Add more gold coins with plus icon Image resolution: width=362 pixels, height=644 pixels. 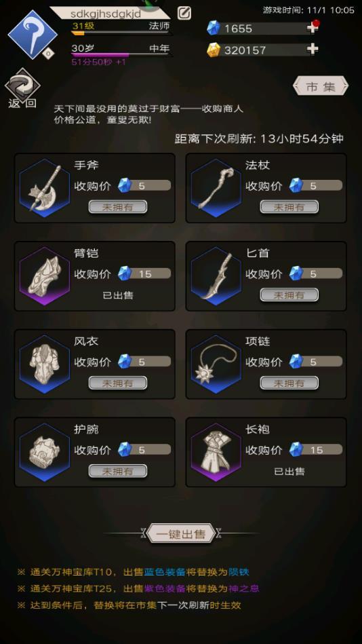pyautogui.click(x=313, y=50)
